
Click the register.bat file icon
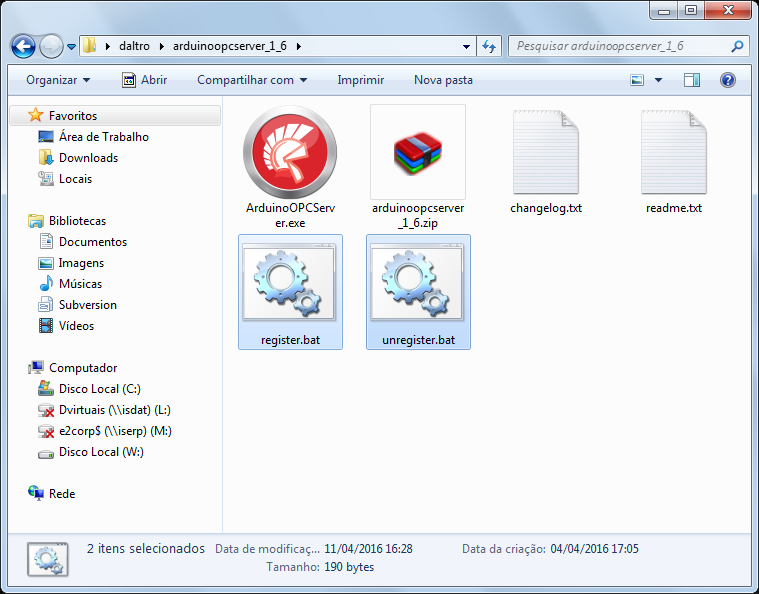pyautogui.click(x=289, y=282)
